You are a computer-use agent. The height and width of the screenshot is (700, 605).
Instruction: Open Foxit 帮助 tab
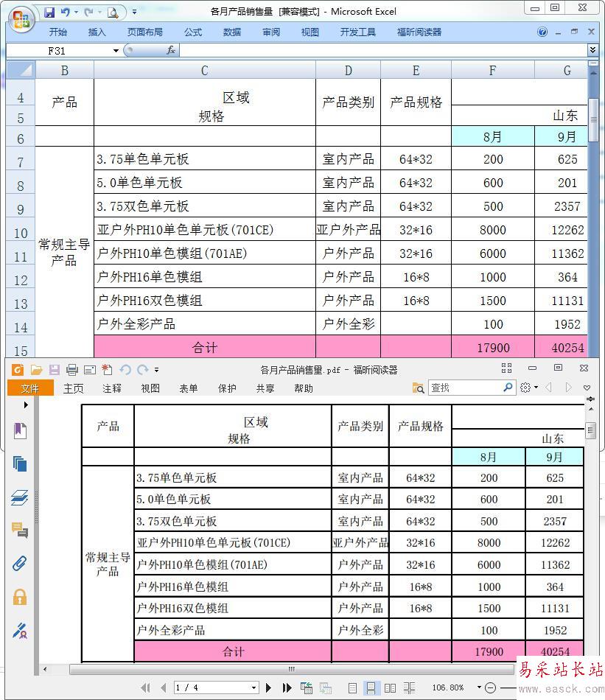tap(304, 388)
